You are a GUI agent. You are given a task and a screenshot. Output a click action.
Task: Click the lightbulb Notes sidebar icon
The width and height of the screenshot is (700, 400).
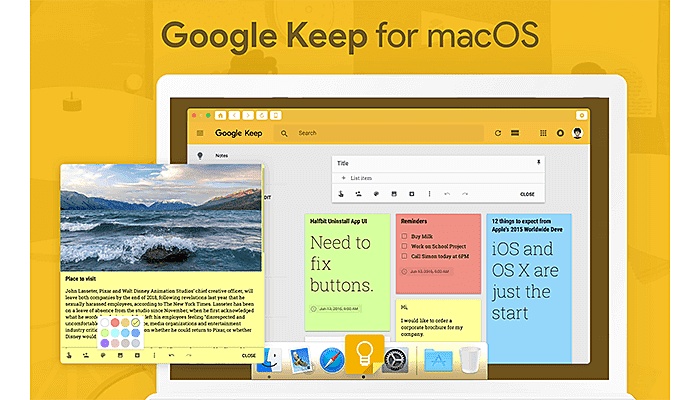click(200, 155)
